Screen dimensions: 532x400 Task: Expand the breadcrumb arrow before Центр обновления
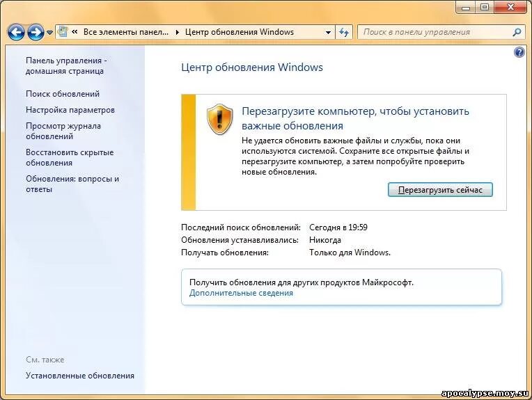(x=177, y=32)
